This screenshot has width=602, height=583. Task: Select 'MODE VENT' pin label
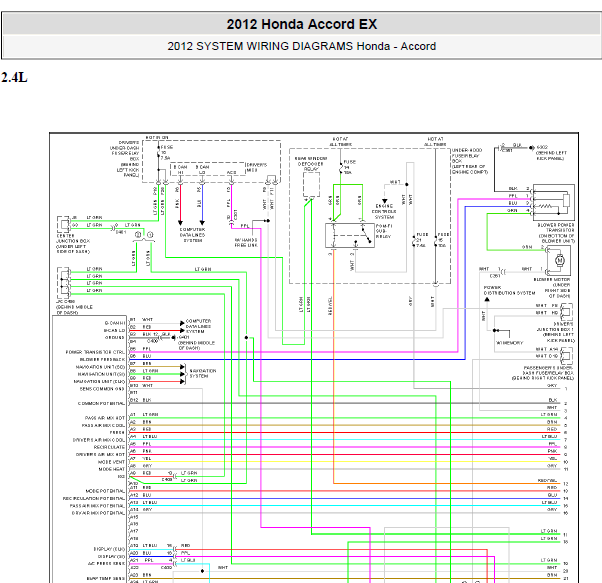(111, 462)
